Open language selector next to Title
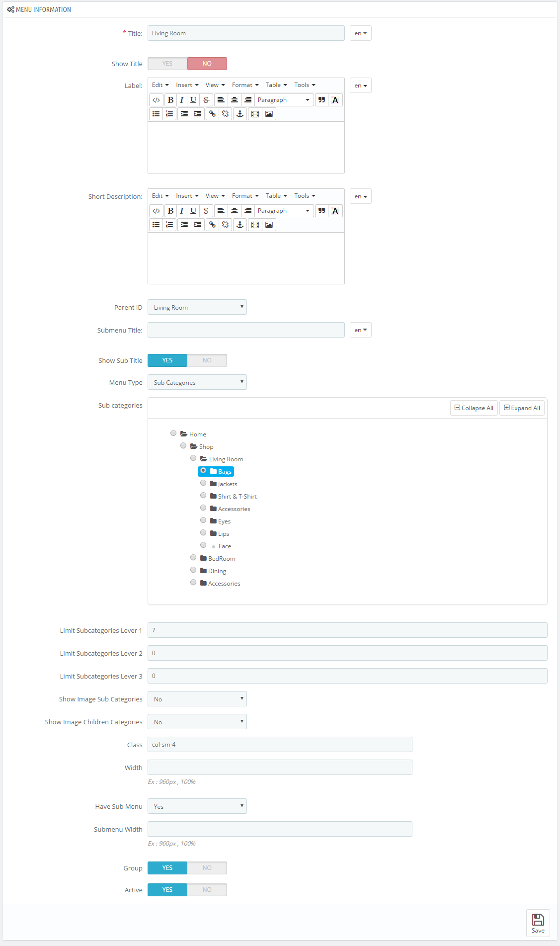This screenshot has height=946, width=560. (361, 33)
